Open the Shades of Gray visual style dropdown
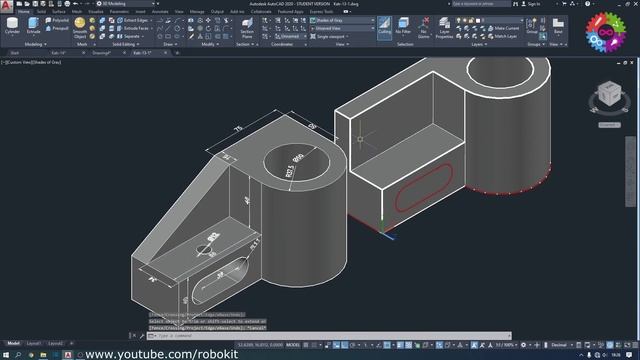Image resolution: width=640 pixels, height=360 pixels. [x=342, y=20]
